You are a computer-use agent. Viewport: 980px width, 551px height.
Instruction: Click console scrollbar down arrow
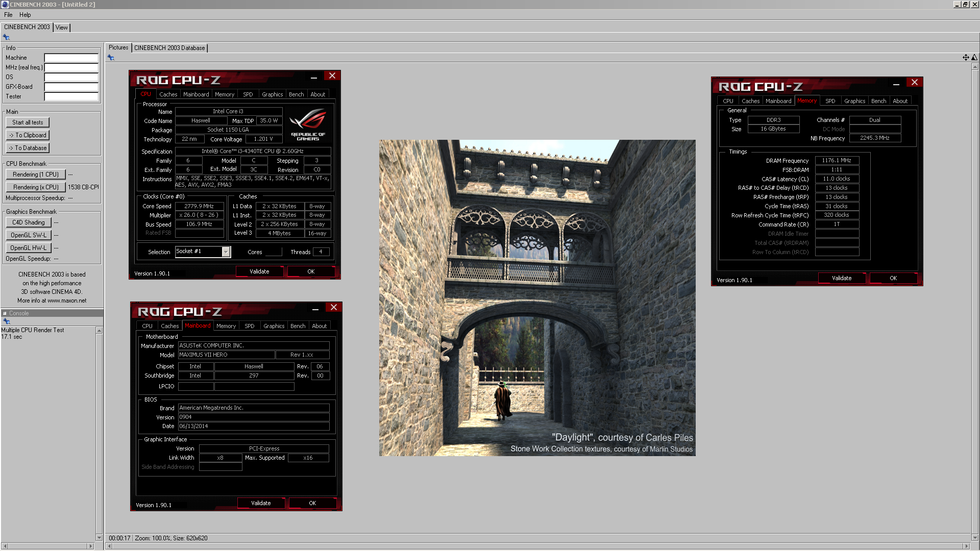click(99, 537)
